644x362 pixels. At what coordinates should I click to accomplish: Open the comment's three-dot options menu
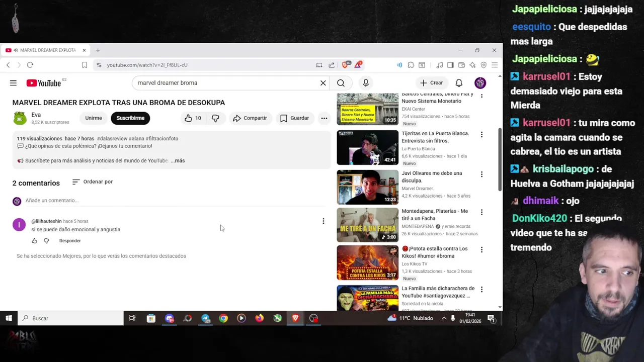click(x=324, y=221)
